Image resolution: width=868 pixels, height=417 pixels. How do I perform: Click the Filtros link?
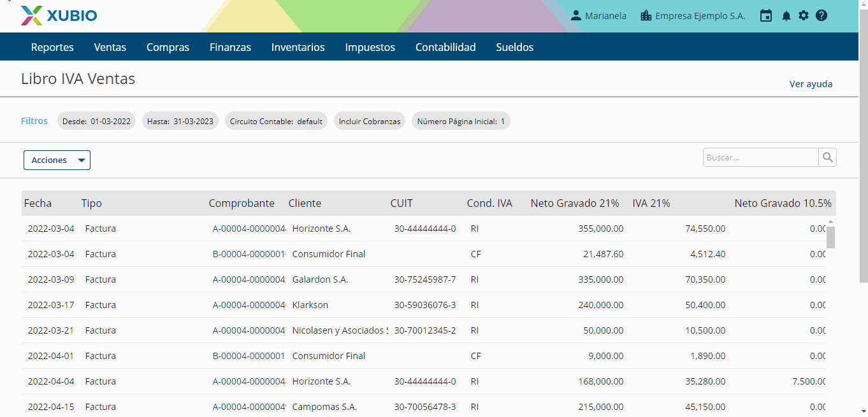coord(34,121)
